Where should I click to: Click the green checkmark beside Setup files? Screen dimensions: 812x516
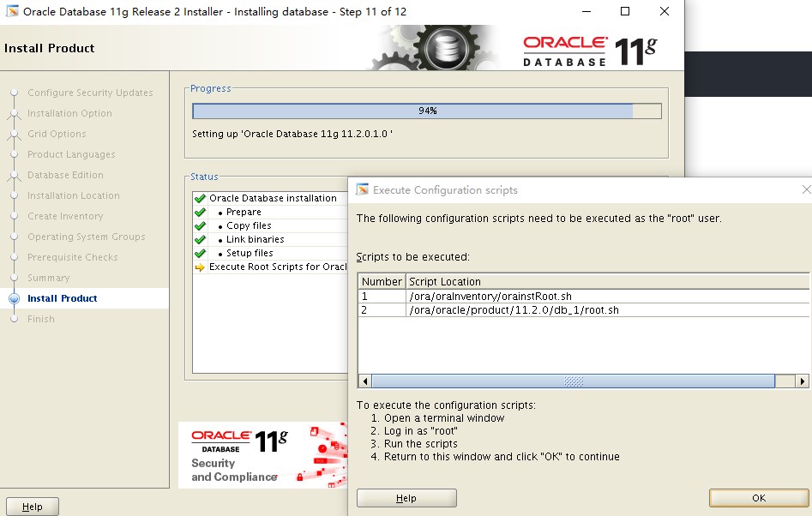200,253
